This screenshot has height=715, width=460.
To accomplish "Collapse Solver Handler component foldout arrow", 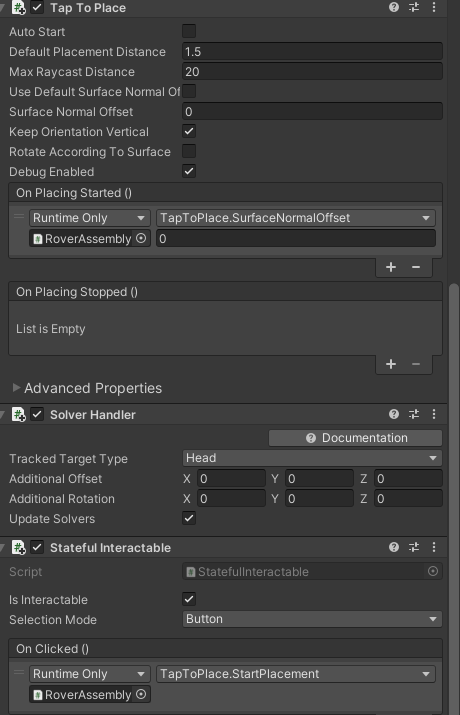I will point(3,414).
